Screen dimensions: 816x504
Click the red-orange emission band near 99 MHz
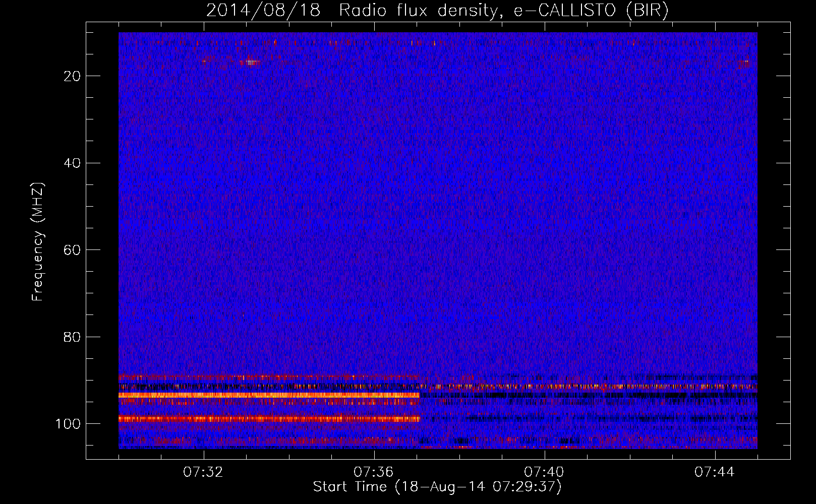click(x=269, y=418)
